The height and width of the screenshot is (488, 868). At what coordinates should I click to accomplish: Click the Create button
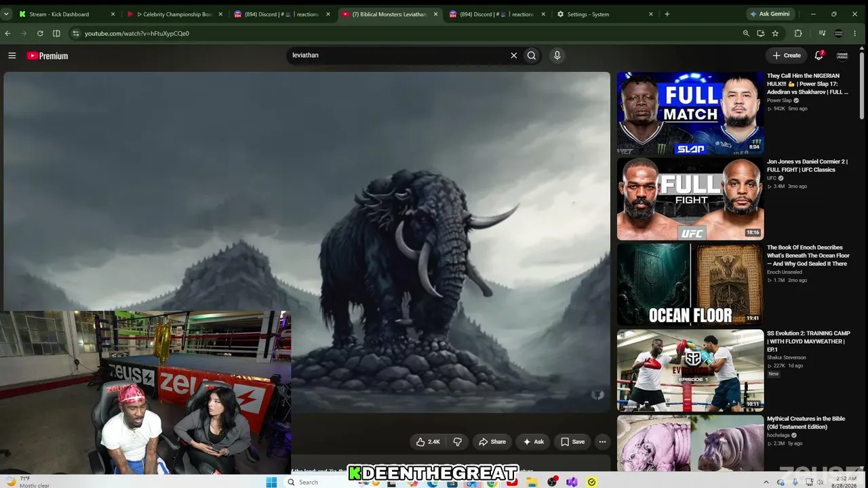[x=787, y=56]
